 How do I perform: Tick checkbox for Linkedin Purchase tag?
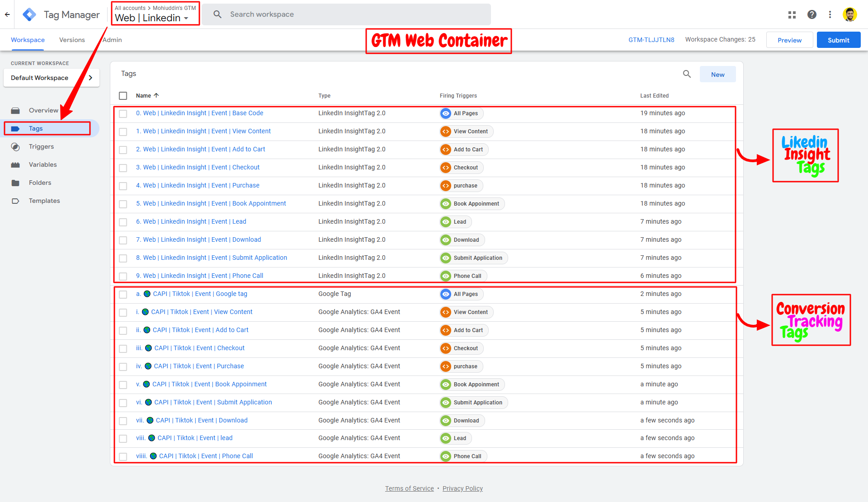(123, 186)
